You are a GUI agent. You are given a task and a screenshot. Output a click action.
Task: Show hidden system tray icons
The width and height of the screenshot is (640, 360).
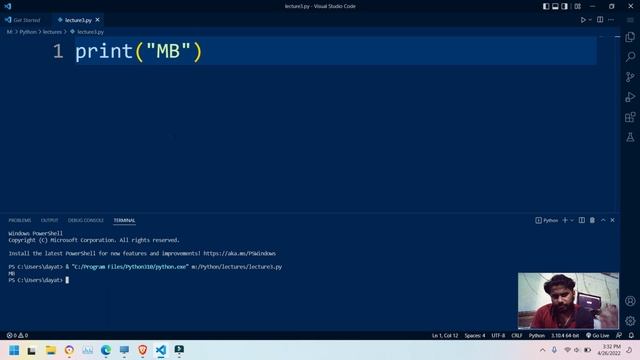542,350
